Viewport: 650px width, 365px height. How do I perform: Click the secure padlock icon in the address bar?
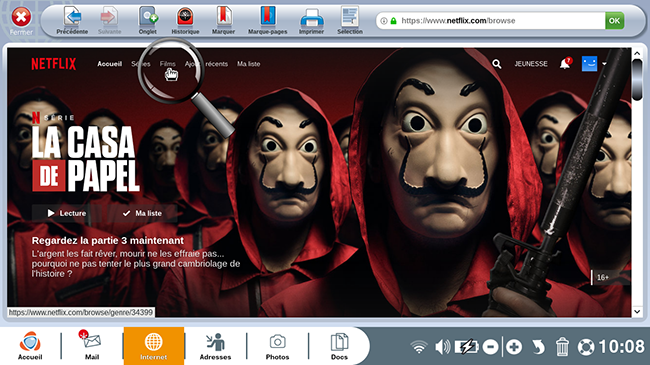[393, 21]
